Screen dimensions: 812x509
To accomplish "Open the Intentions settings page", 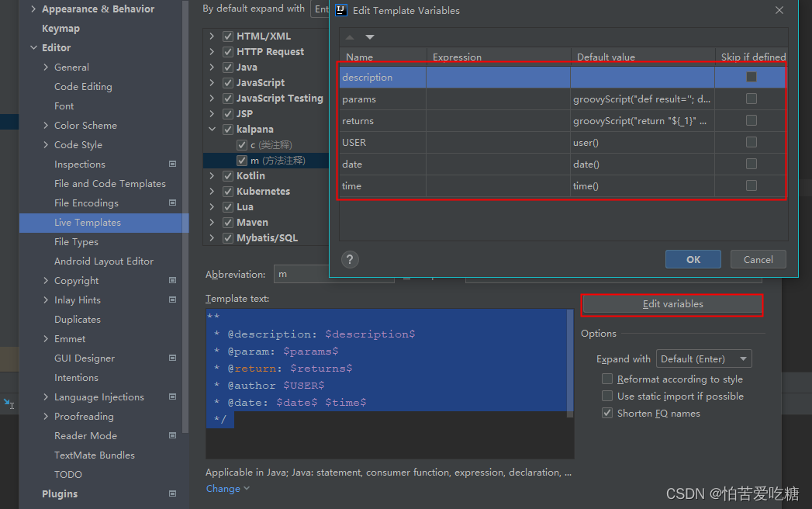I will click(76, 377).
